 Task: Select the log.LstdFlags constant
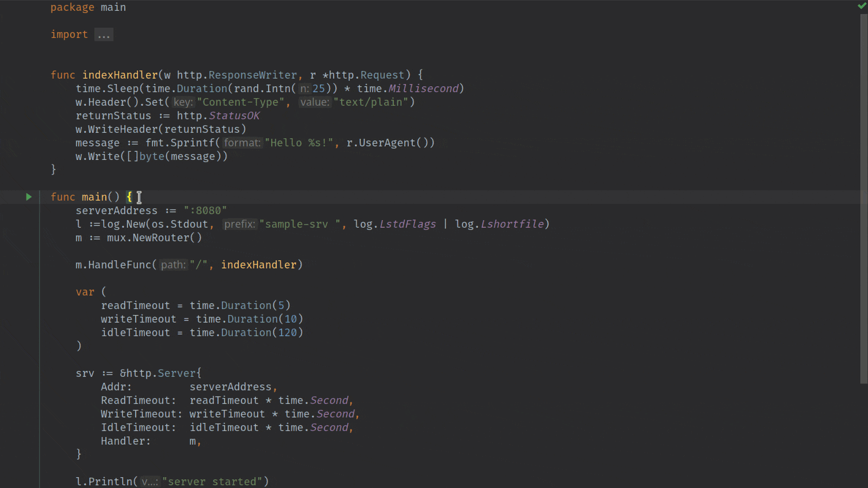point(407,224)
